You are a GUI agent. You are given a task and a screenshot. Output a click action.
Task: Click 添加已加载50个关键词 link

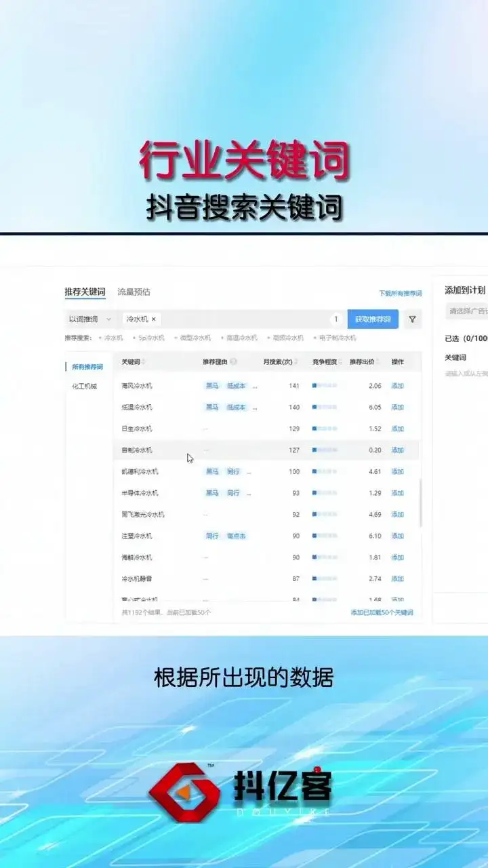(382, 612)
